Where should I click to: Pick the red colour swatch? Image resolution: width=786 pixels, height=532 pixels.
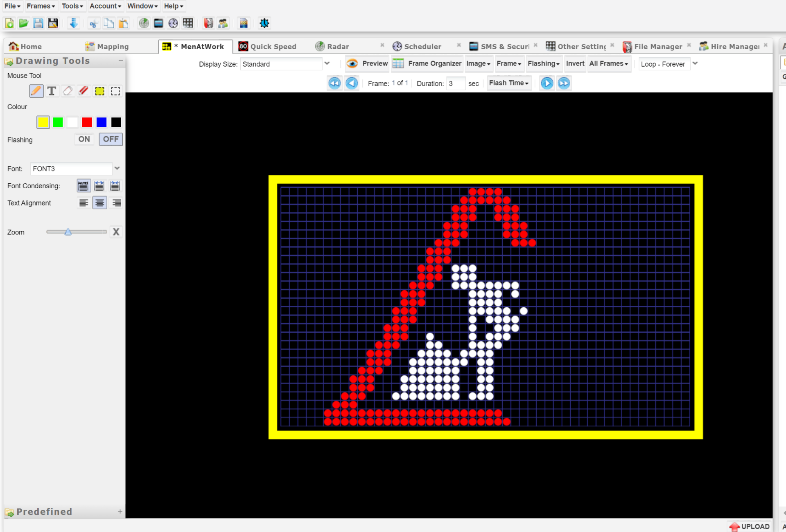[x=87, y=122]
